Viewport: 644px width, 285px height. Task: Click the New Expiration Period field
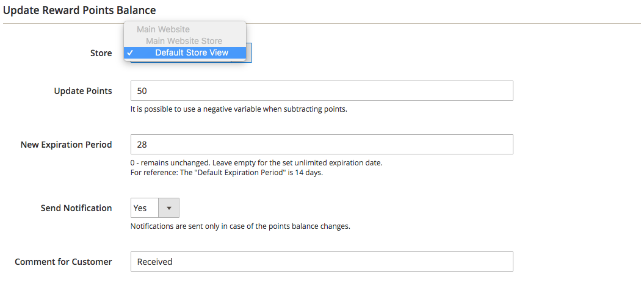tap(322, 145)
